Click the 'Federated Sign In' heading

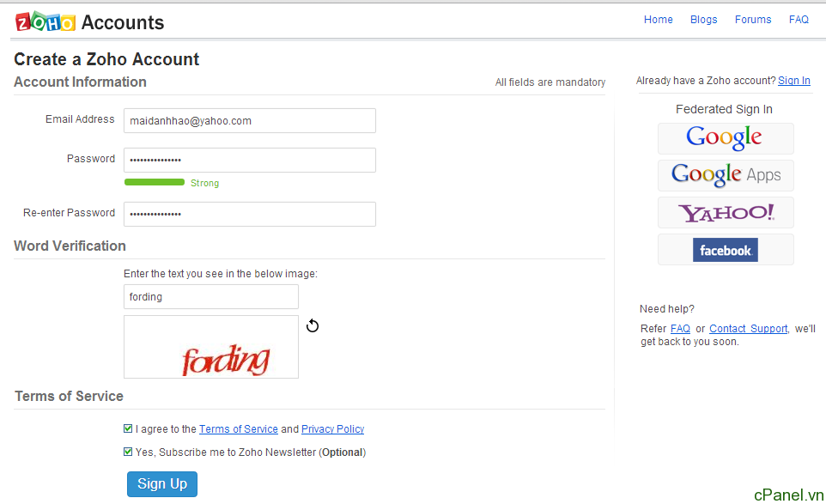click(x=724, y=109)
